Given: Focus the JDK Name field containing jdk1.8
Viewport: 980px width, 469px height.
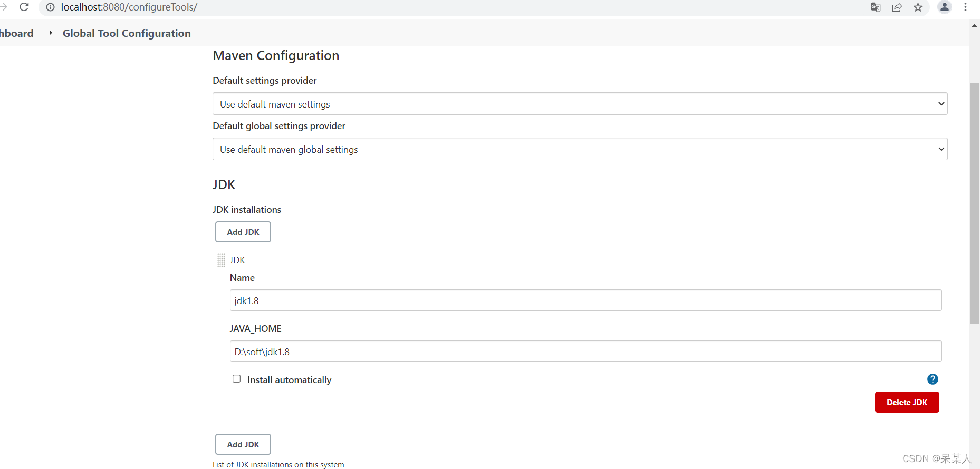Looking at the screenshot, I should click(585, 300).
